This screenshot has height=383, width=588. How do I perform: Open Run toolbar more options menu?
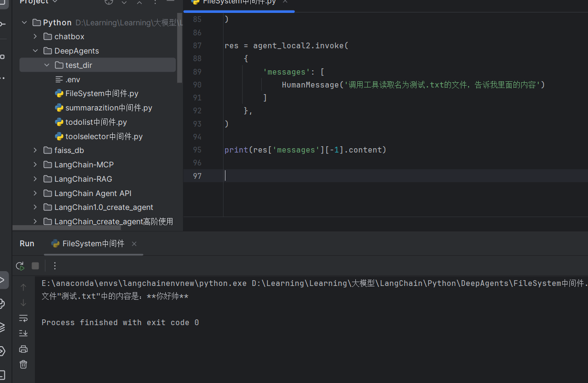(55, 266)
